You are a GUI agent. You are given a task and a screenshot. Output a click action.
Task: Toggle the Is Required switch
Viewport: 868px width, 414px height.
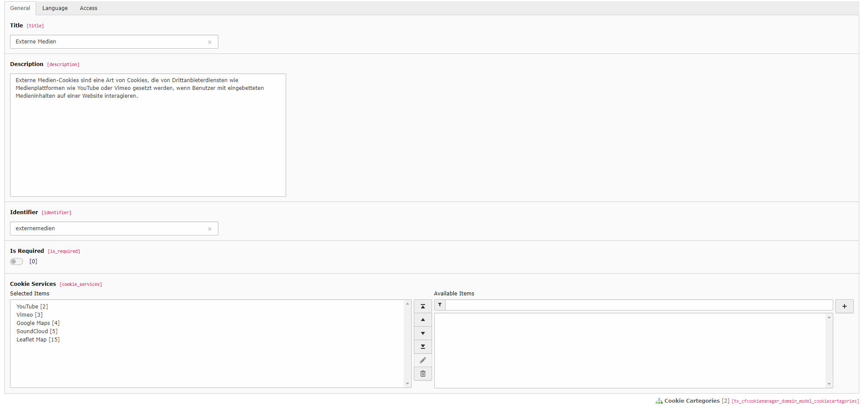[17, 262]
